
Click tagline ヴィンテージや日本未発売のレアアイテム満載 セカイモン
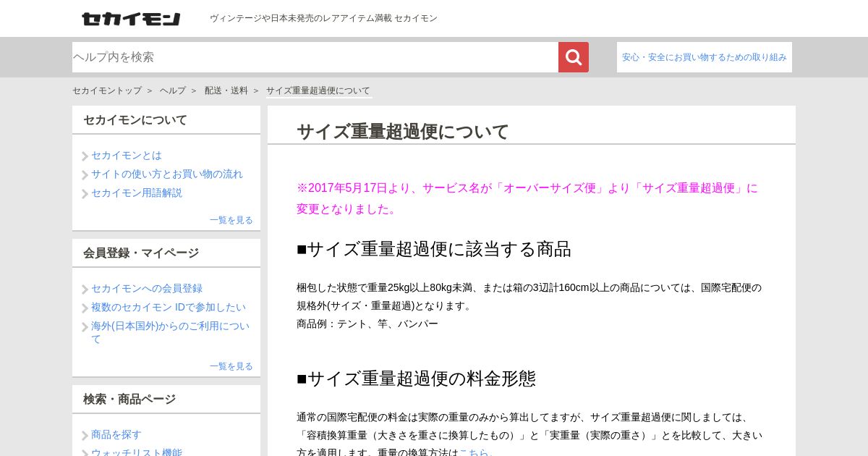(x=323, y=18)
